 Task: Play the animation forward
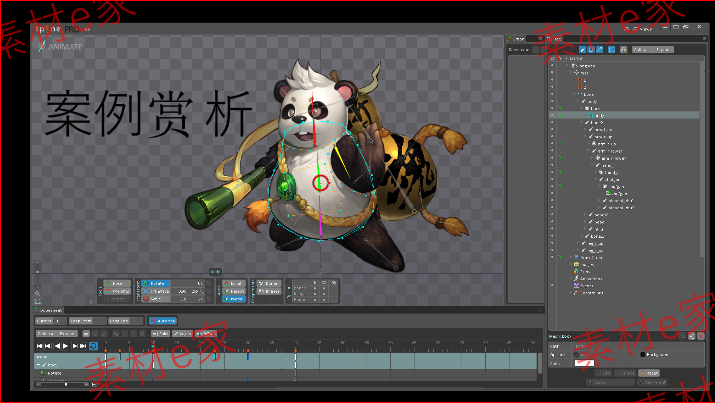click(x=66, y=346)
